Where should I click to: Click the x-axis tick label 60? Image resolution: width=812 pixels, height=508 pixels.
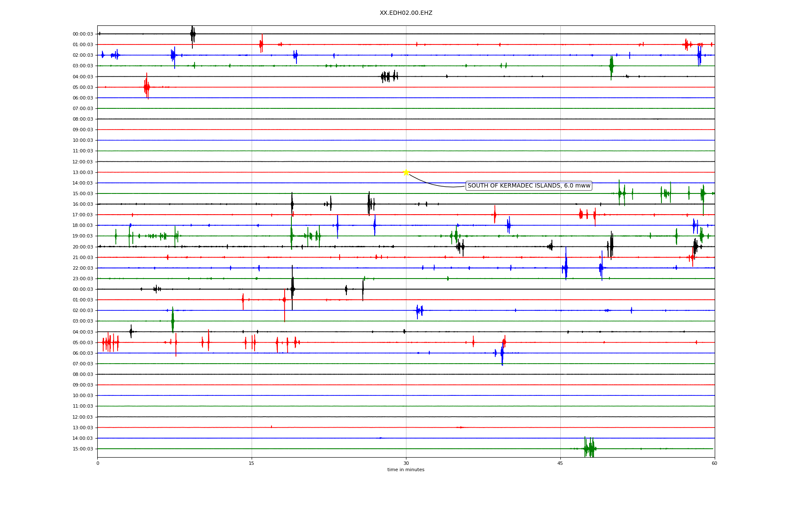714,463
